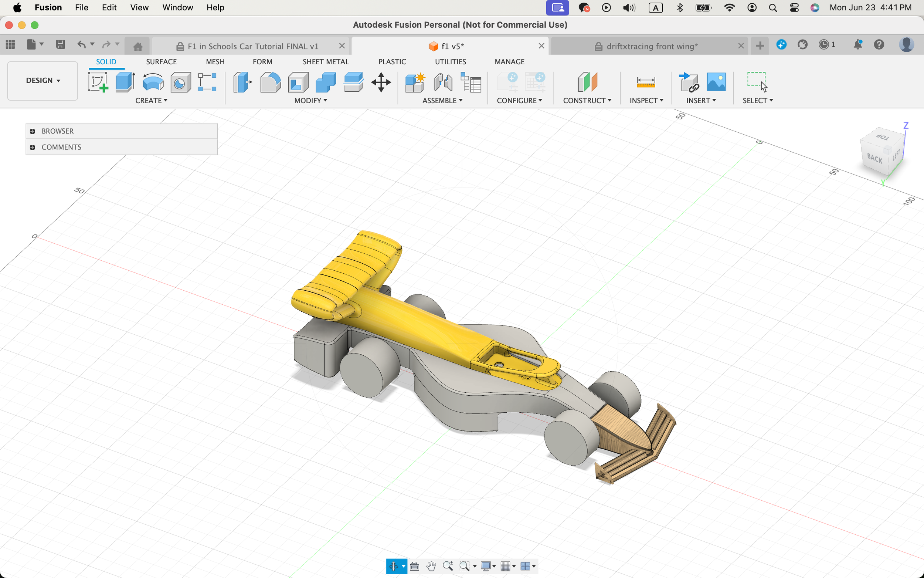Select the Revolve tool

click(x=153, y=82)
